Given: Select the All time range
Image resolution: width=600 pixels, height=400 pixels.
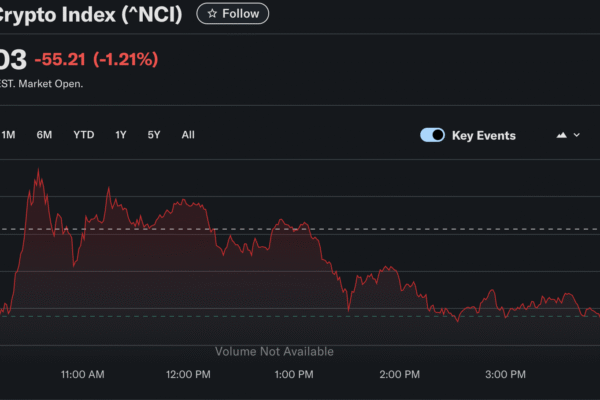Looking at the screenshot, I should (188, 135).
